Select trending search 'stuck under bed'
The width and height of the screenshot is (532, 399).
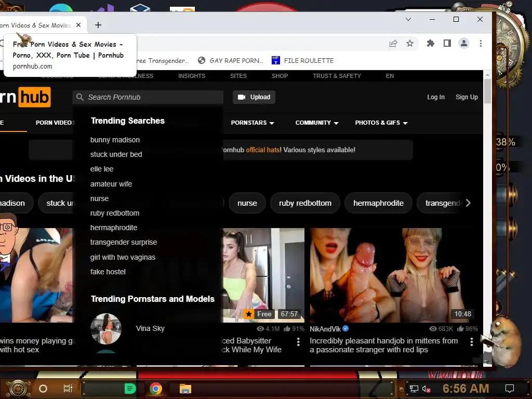tap(116, 154)
